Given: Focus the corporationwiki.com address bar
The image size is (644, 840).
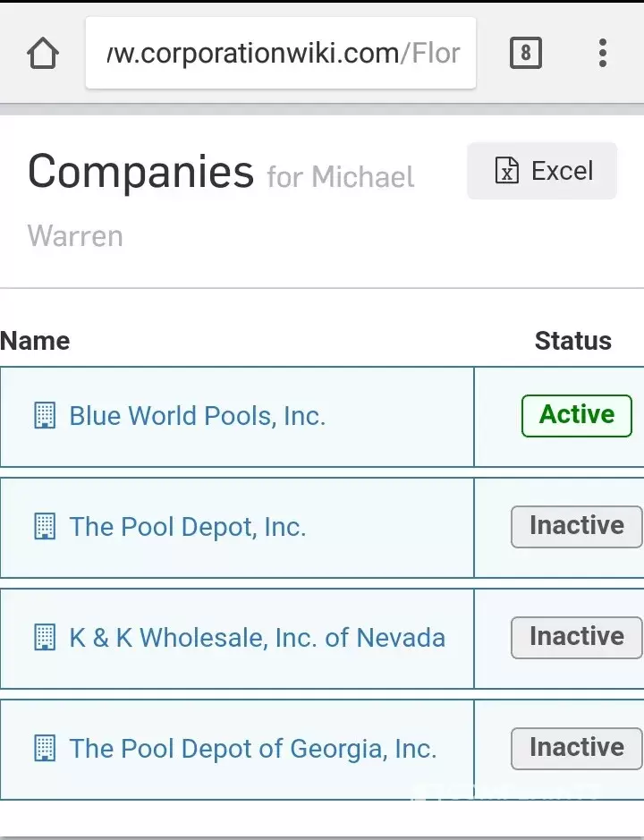Looking at the screenshot, I should click(x=281, y=53).
